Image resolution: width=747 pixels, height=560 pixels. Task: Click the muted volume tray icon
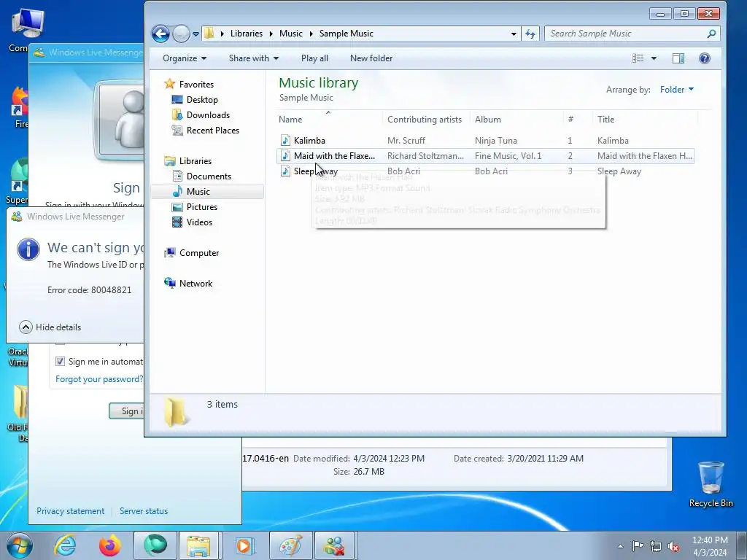[x=673, y=546]
